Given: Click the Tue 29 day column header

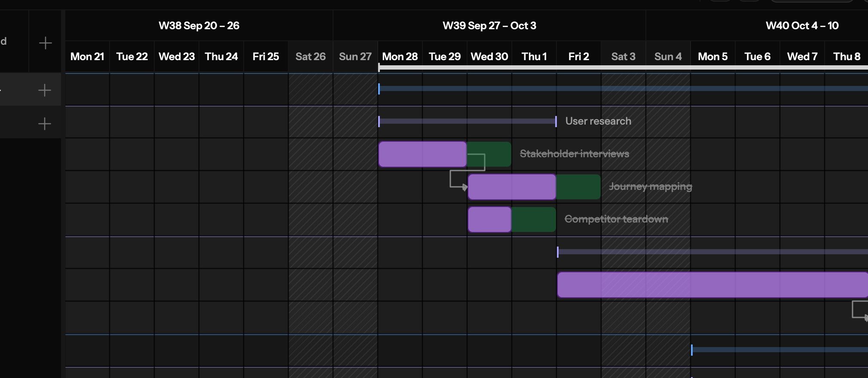Looking at the screenshot, I should coord(445,57).
